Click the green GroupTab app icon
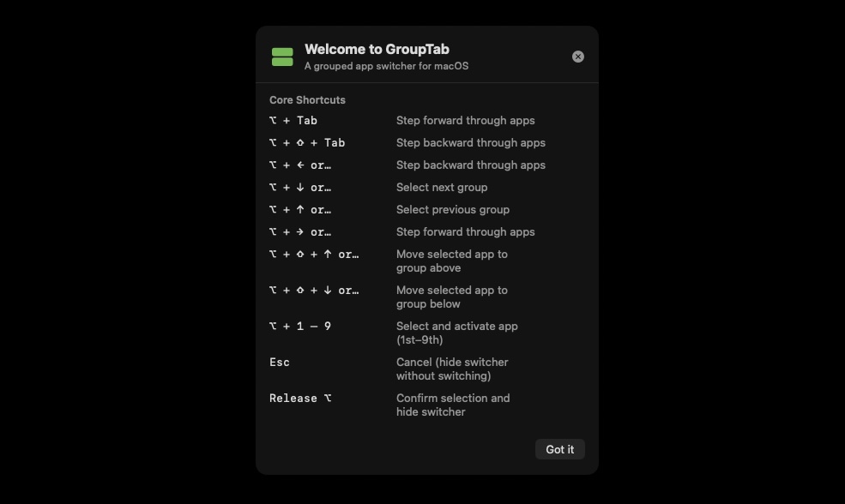 pyautogui.click(x=282, y=57)
